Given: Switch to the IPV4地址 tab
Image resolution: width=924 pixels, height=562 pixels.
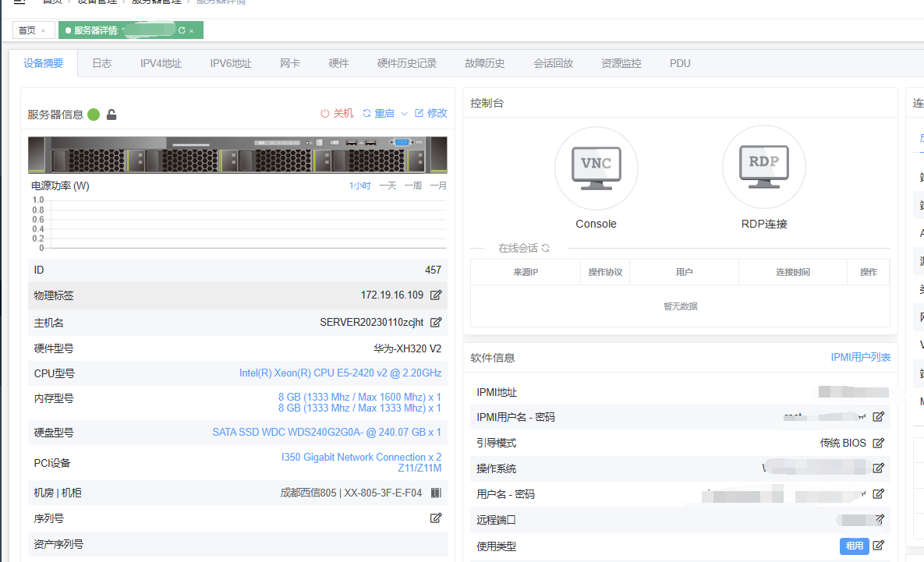Looking at the screenshot, I should click(161, 63).
